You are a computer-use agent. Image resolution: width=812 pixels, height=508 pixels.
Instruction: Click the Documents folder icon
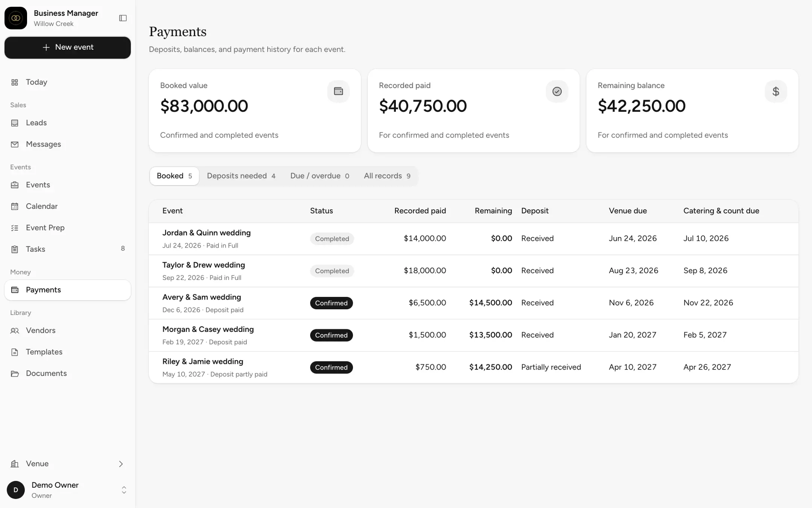(15, 374)
